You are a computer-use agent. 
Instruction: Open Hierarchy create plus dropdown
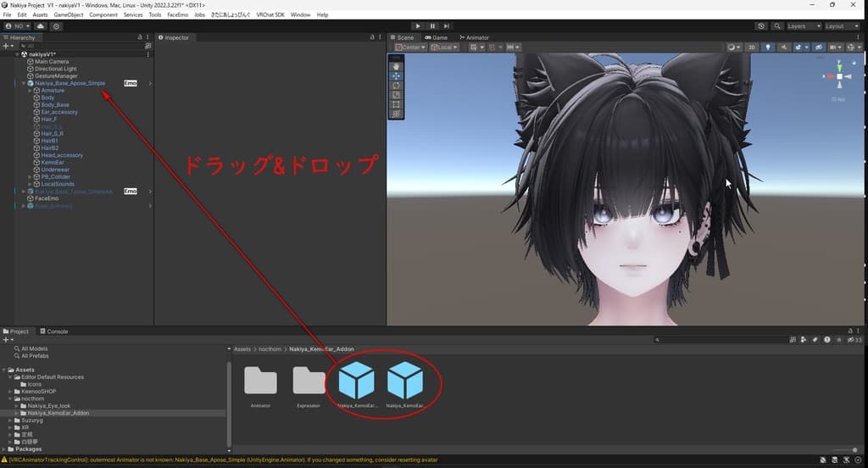(x=8, y=46)
